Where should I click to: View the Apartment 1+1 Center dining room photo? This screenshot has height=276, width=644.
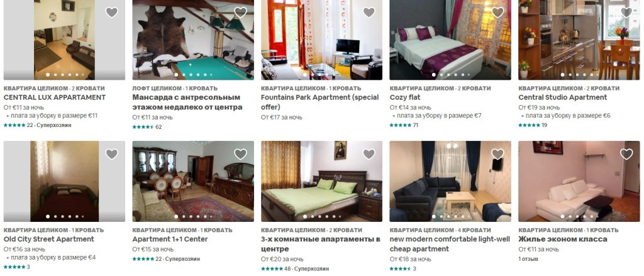click(x=193, y=181)
